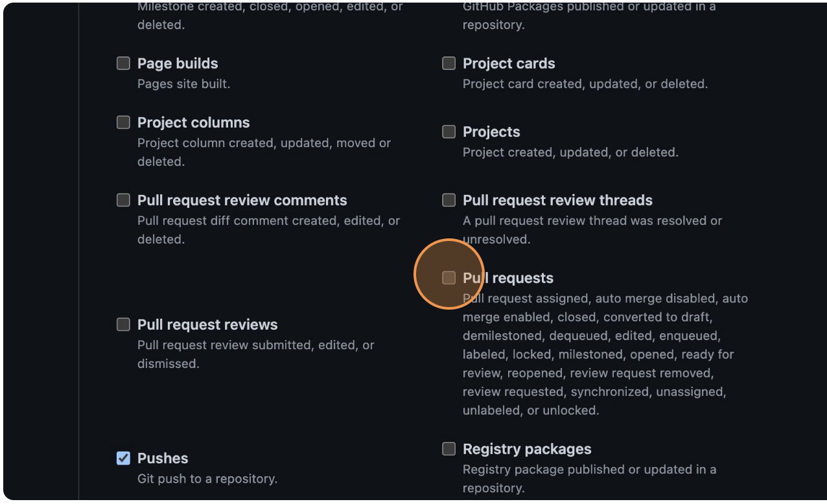The width and height of the screenshot is (827, 504).
Task: Click the Page builds label text
Action: [x=177, y=63]
